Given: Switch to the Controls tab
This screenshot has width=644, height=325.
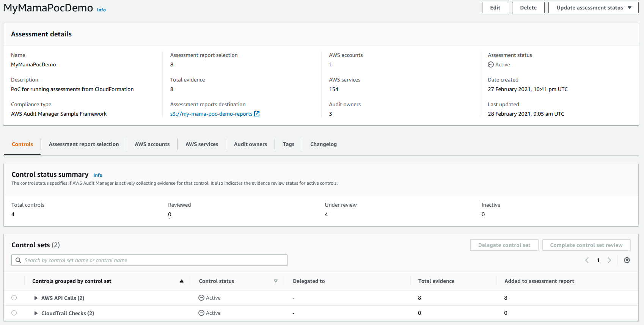Looking at the screenshot, I should 22,144.
